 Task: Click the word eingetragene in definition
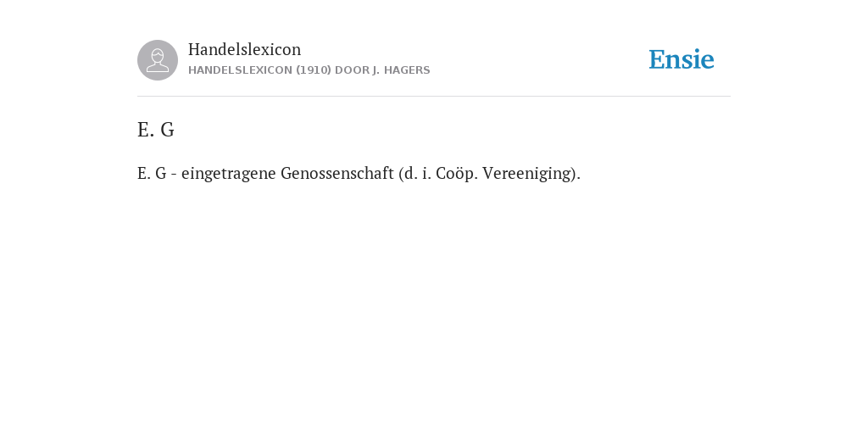coord(229,173)
